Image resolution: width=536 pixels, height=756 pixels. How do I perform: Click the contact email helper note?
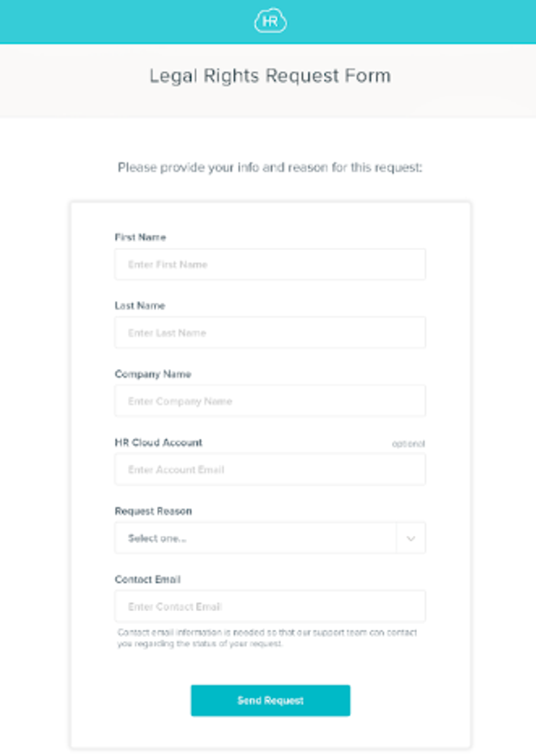pos(267,638)
